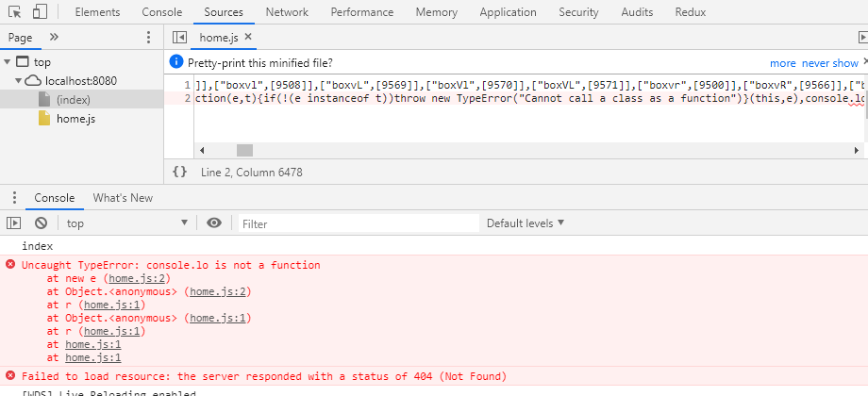Collapse the top frame tree node
Screen dimensions: 868x396
click(x=8, y=61)
